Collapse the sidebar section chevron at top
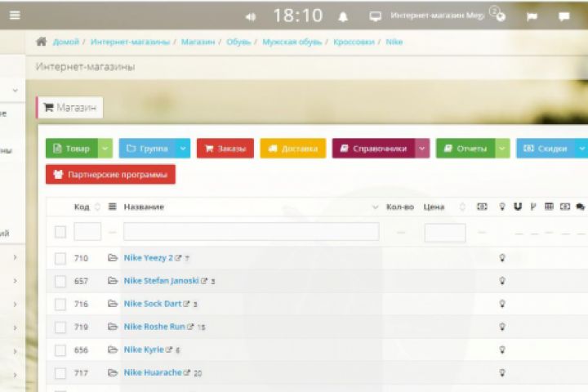 pos(16,90)
